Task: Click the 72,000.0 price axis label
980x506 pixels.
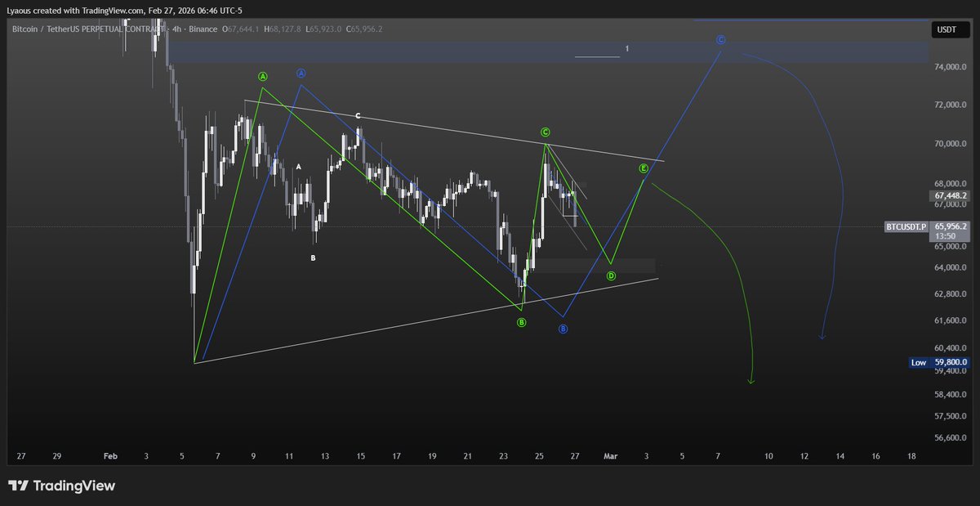Action: pyautogui.click(x=951, y=105)
